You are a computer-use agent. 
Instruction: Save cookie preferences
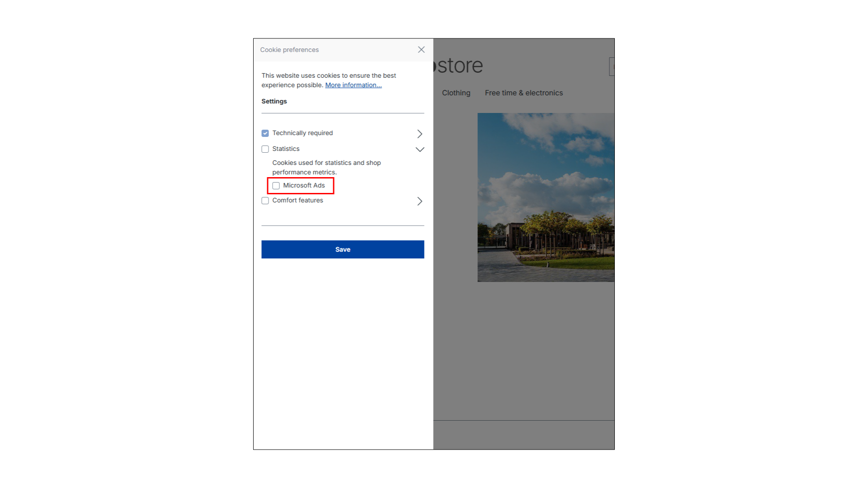click(x=343, y=249)
